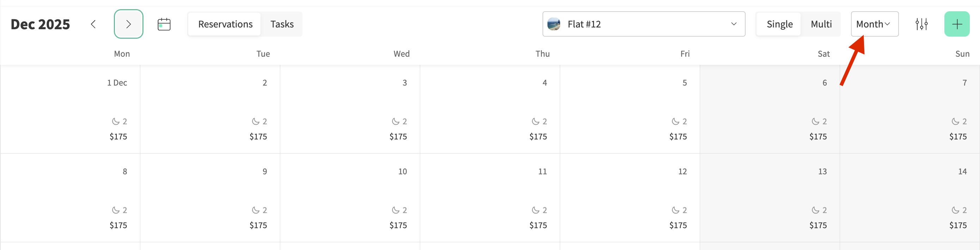Click the moon icon on December 1
The width and height of the screenshot is (980, 250).
pyautogui.click(x=116, y=121)
